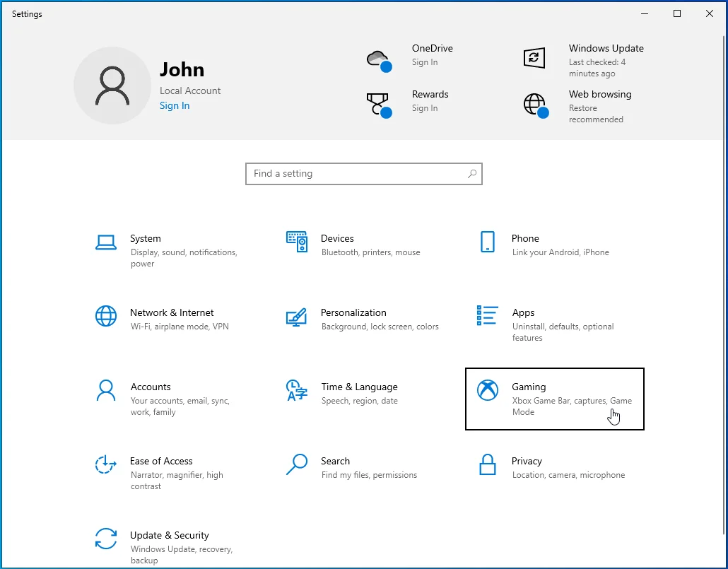Open the Rewards header title
This screenshot has width=728, height=569.
tap(430, 94)
